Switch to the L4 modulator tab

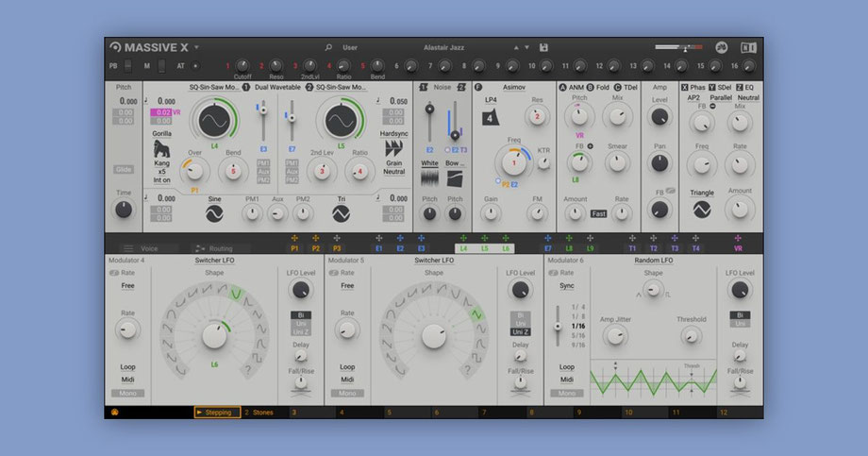coord(463,249)
